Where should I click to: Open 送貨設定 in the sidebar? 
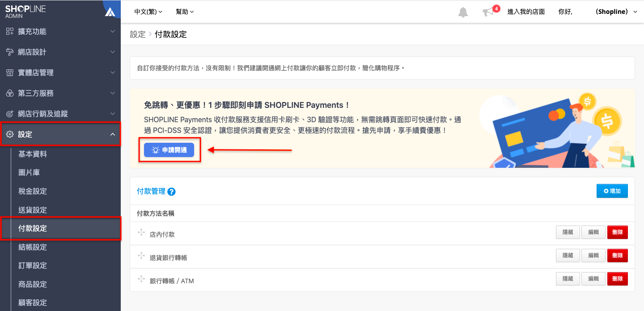(x=33, y=210)
